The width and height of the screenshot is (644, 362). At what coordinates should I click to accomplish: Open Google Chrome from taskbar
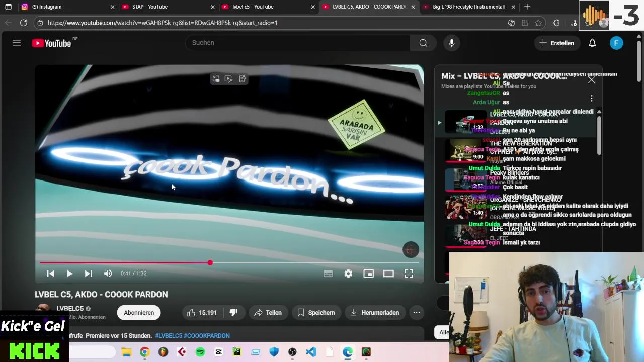coord(144,352)
